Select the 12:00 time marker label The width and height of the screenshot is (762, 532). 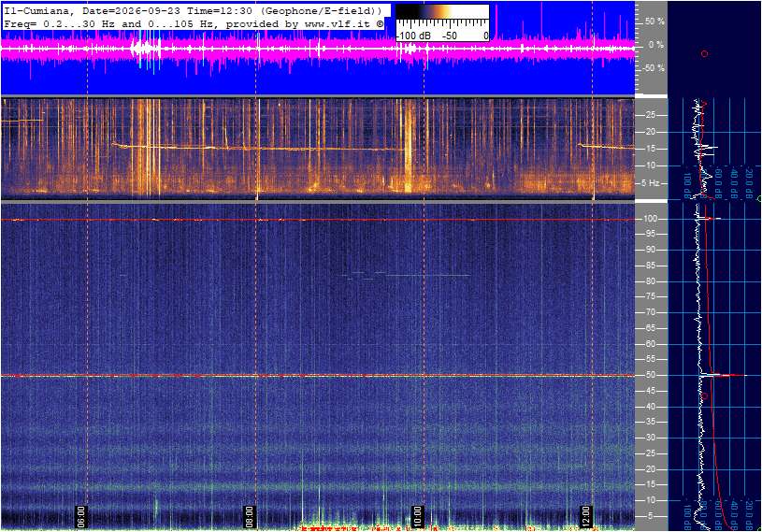585,516
